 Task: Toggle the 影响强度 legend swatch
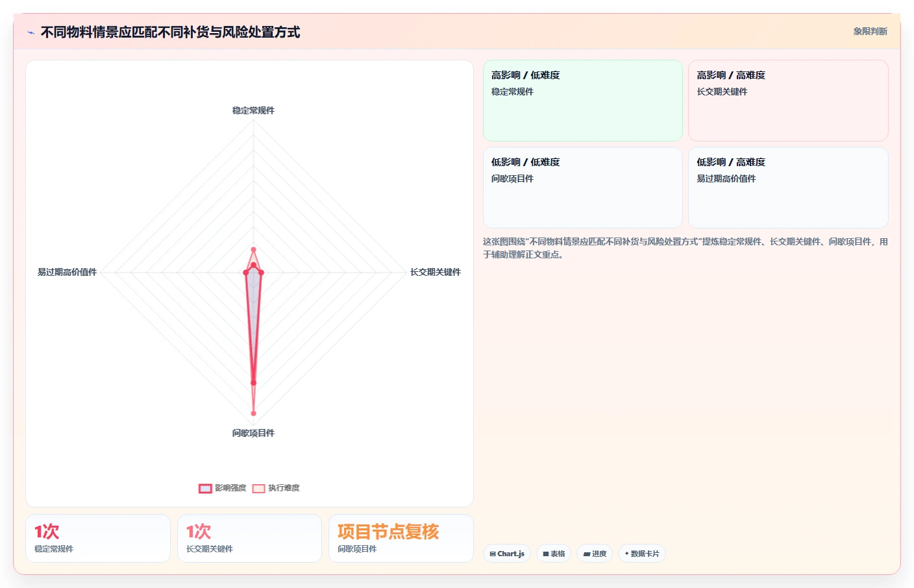click(205, 488)
